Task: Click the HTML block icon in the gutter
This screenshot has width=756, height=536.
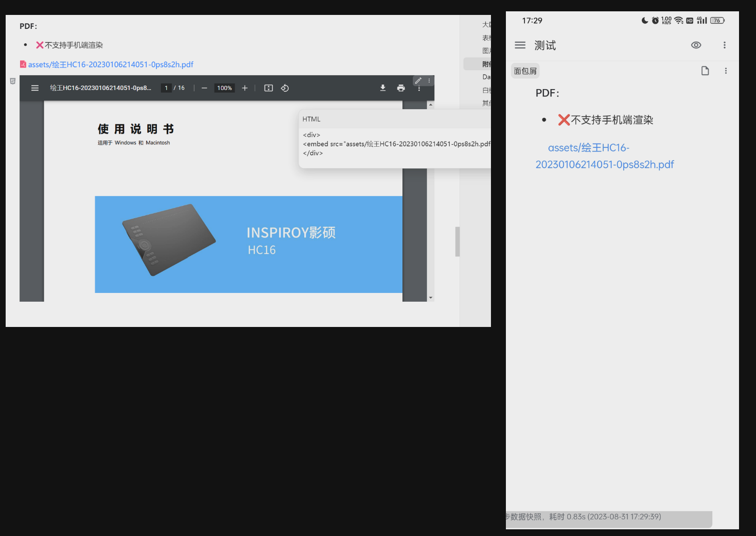Action: [x=13, y=81]
